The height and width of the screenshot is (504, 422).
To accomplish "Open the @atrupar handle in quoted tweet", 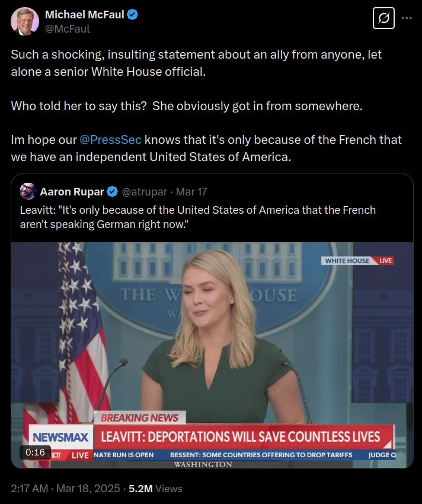I will (x=144, y=192).
